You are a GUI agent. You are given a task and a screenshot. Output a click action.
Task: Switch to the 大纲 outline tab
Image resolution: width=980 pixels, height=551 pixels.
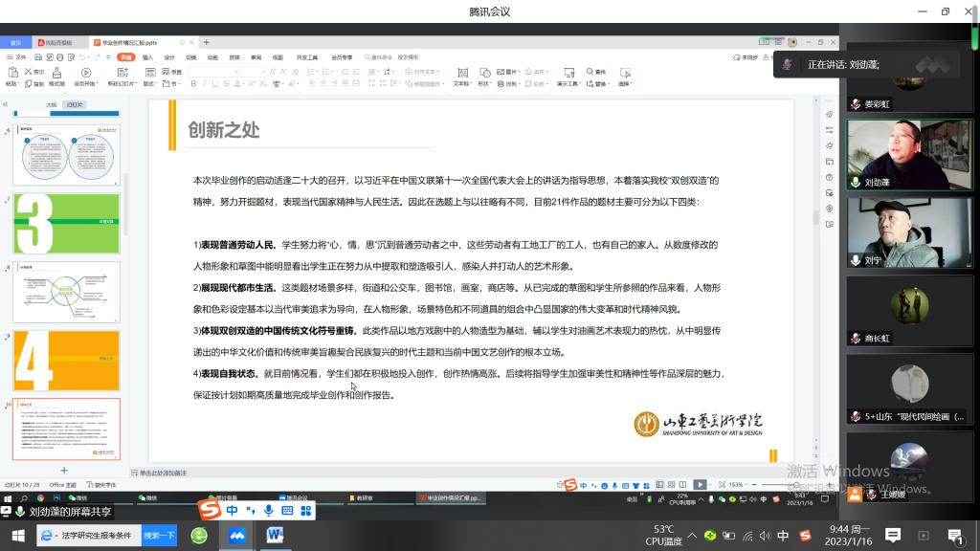tap(52, 104)
